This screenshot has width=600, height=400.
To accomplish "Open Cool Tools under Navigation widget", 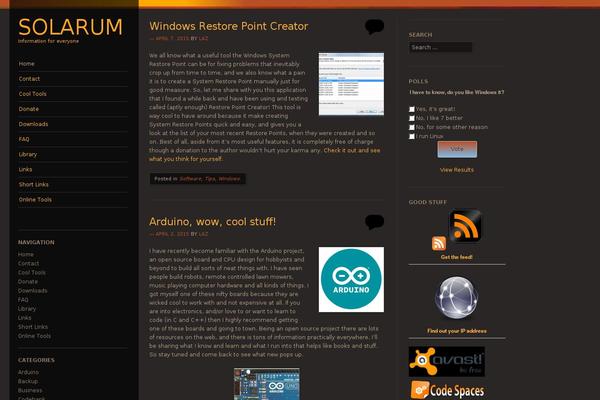I will [x=32, y=273].
